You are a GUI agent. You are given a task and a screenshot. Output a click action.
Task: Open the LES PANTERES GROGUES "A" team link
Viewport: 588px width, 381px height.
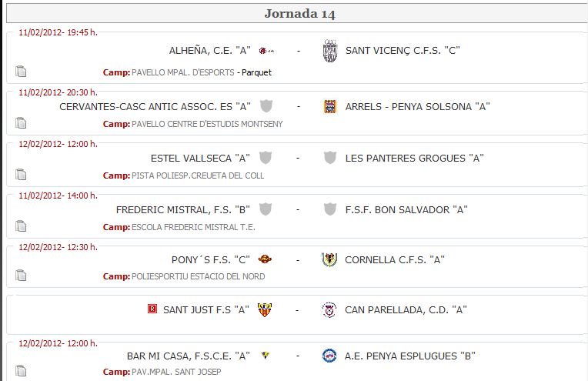pos(414,159)
